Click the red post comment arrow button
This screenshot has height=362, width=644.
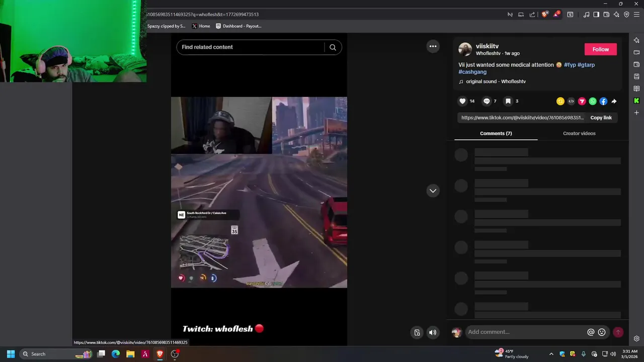618,332
